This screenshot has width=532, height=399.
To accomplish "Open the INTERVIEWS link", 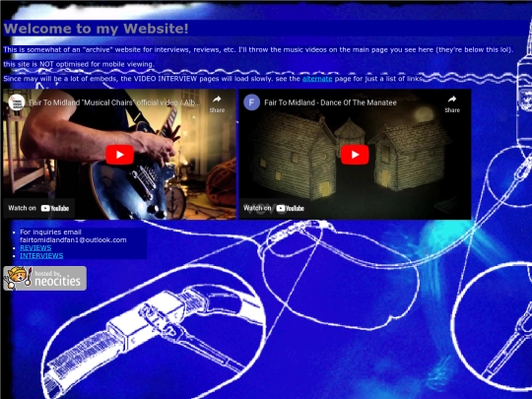I will tap(41, 255).
